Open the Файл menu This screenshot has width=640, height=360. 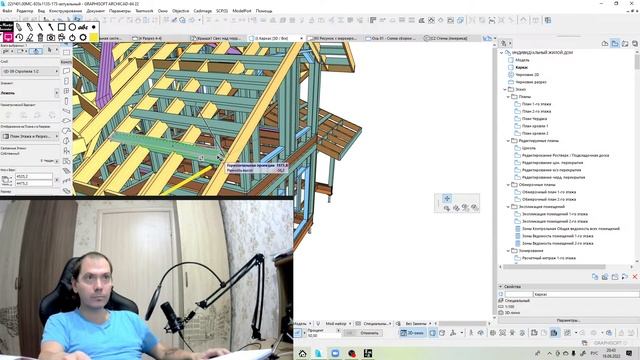(7, 11)
